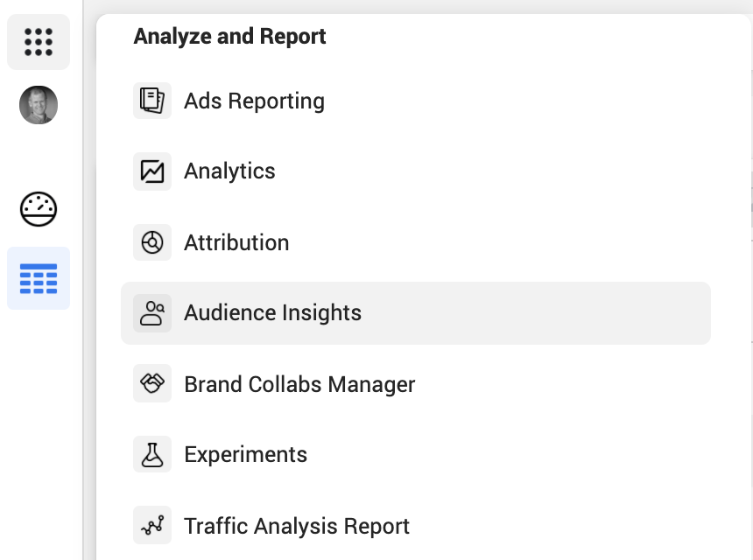
Task: Open Traffic Analysis Report
Action: pos(297,526)
